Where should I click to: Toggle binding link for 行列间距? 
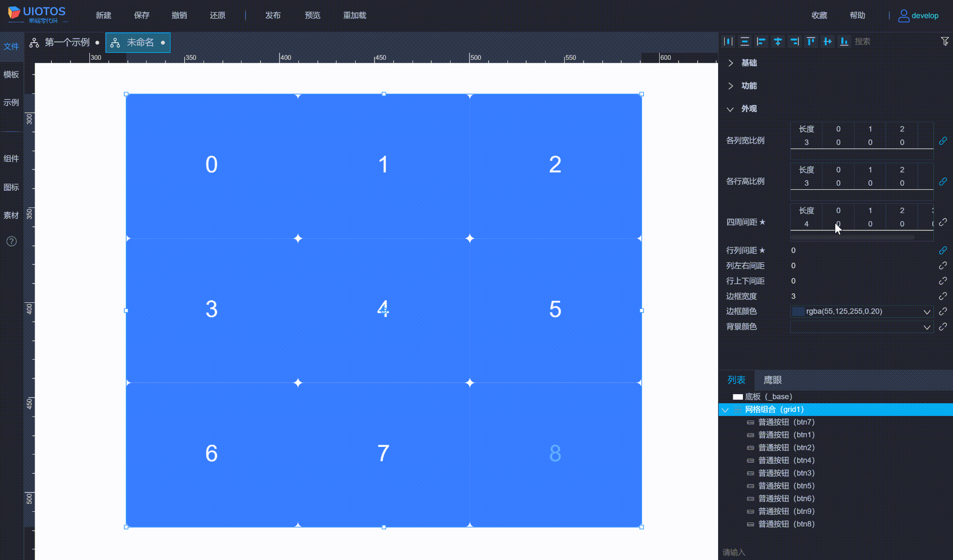click(943, 250)
